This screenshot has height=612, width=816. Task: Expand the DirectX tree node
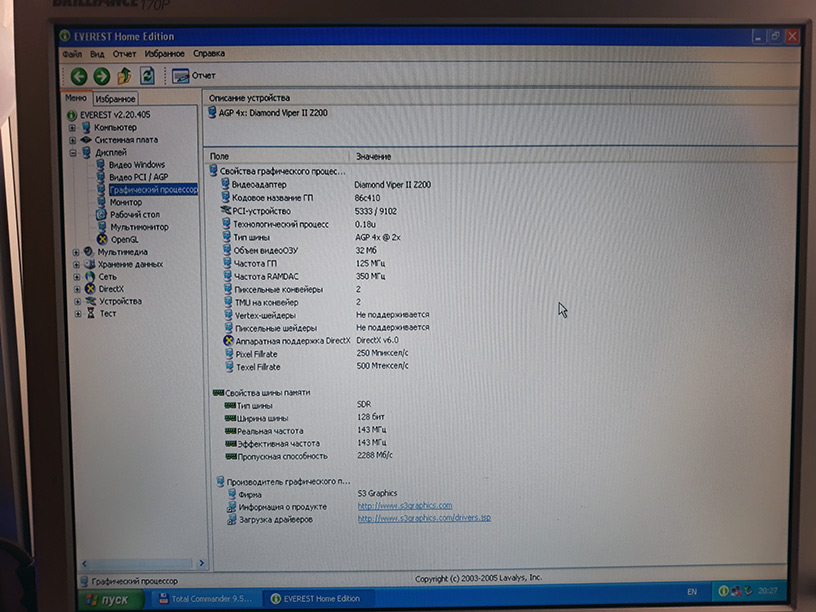click(77, 289)
